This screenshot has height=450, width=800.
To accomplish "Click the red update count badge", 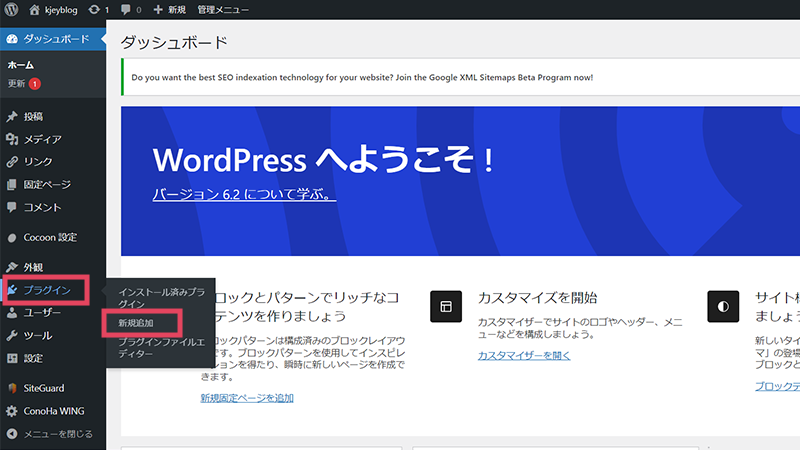I will (x=35, y=84).
